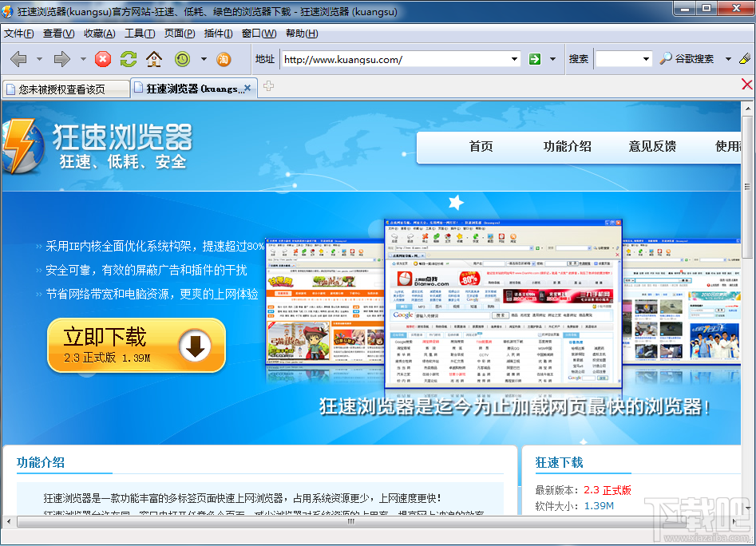This screenshot has height=546, width=756.
Task: Add a new tab with plus icon
Action: [268, 86]
